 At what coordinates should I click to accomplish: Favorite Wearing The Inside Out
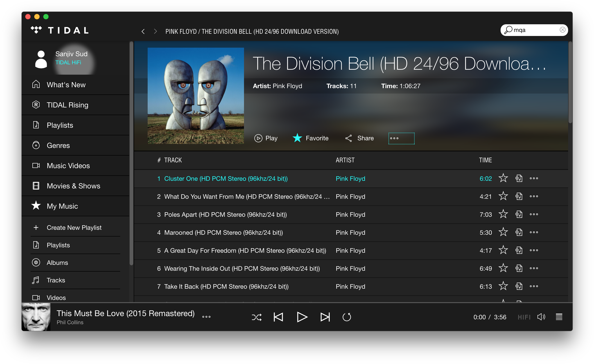503,268
